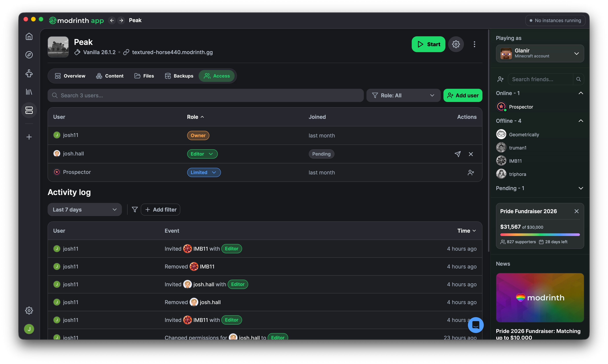Click the Owner badge for josh11
608x364 pixels.
(x=198, y=135)
